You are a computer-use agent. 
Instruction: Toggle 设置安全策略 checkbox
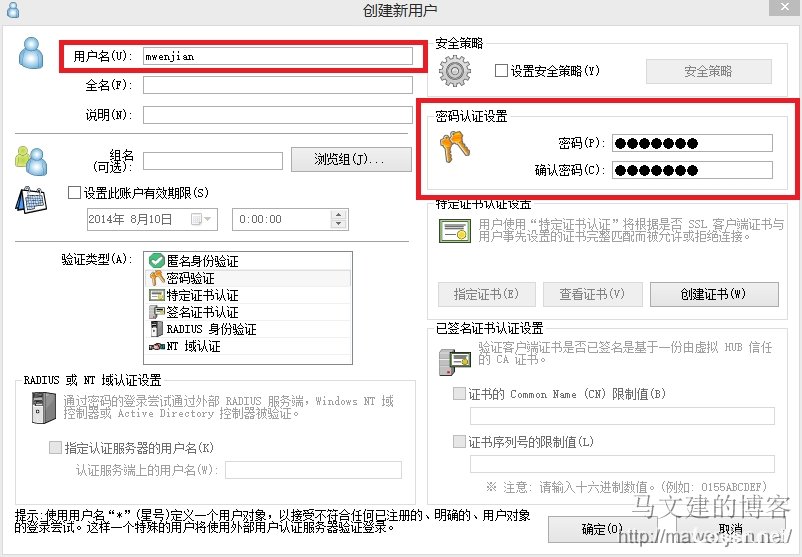501,71
